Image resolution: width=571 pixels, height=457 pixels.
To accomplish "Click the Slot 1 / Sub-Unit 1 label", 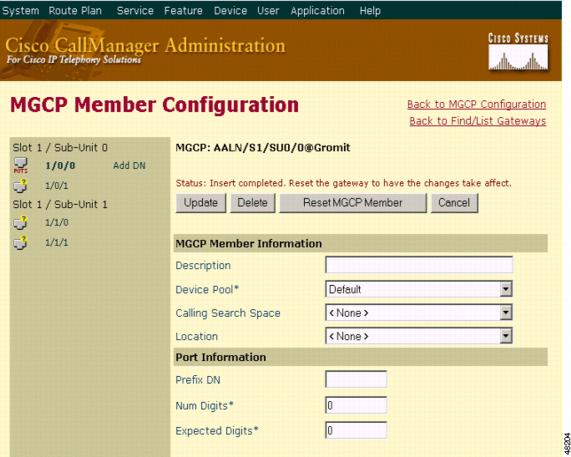I will (x=60, y=205).
